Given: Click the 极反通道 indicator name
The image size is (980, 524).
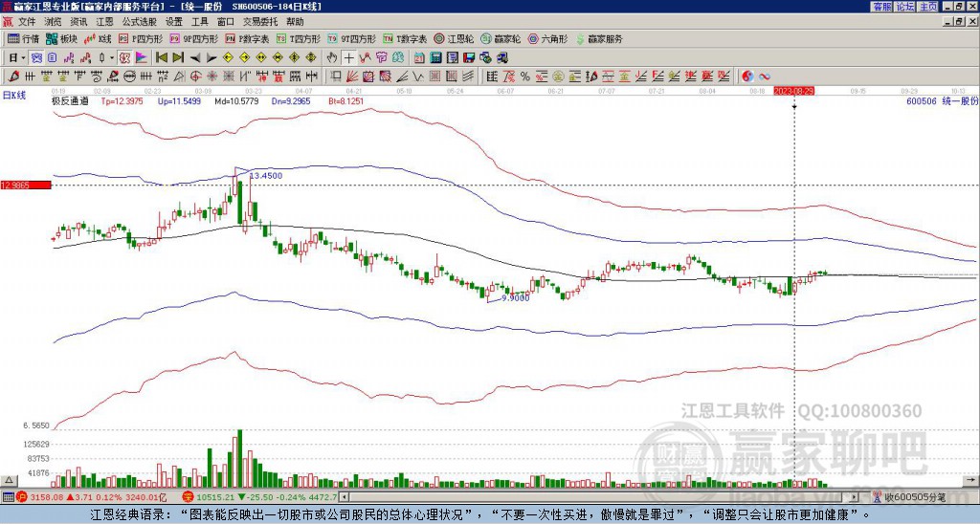Looking at the screenshot, I should click(x=70, y=101).
